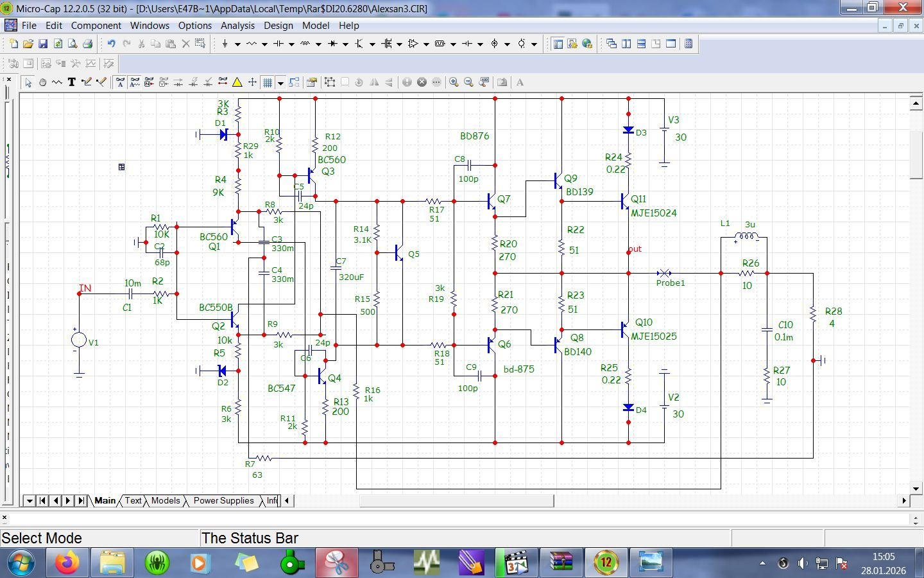
Task: Toggle the grid display button
Action: (268, 82)
